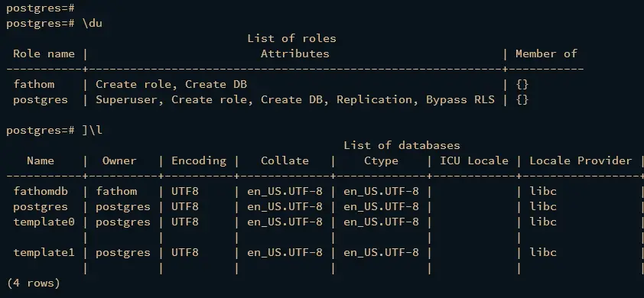Click the postgres role name in roles list
The width and height of the screenshot is (644, 298).
41,100
